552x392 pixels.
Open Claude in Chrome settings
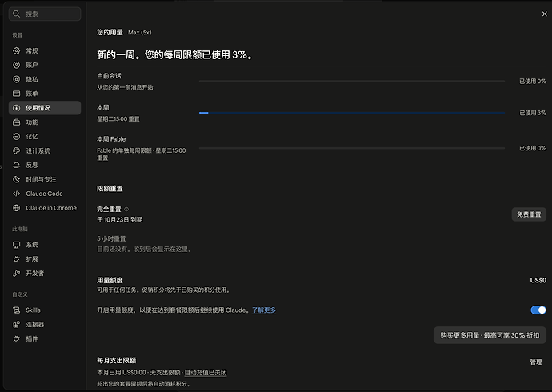[45, 208]
